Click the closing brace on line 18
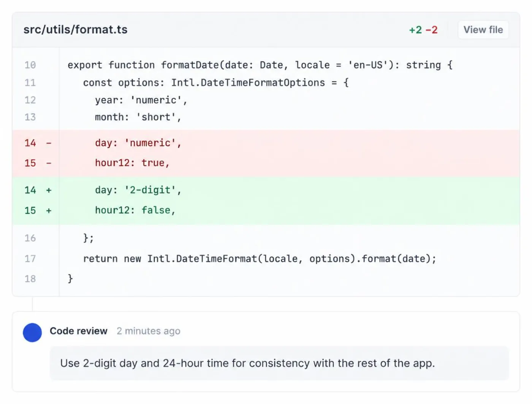532x404 pixels. (x=70, y=279)
